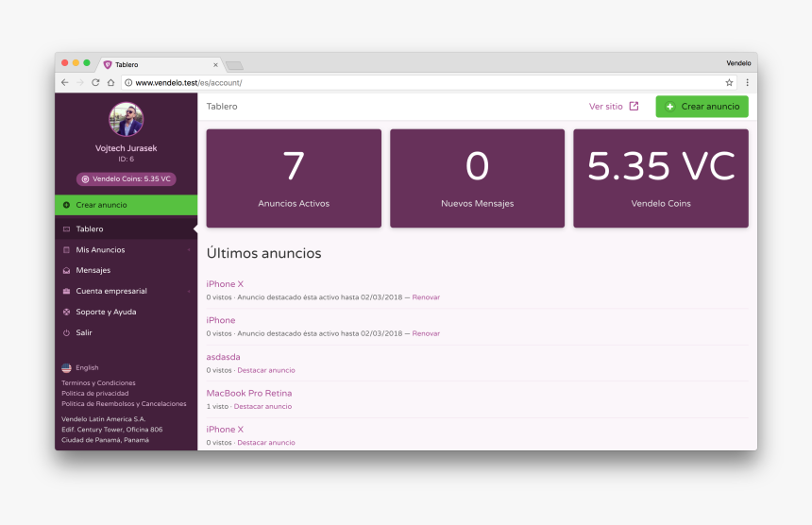Open the Chrome three-dot menu
The height and width of the screenshot is (525, 812).
coord(747,82)
